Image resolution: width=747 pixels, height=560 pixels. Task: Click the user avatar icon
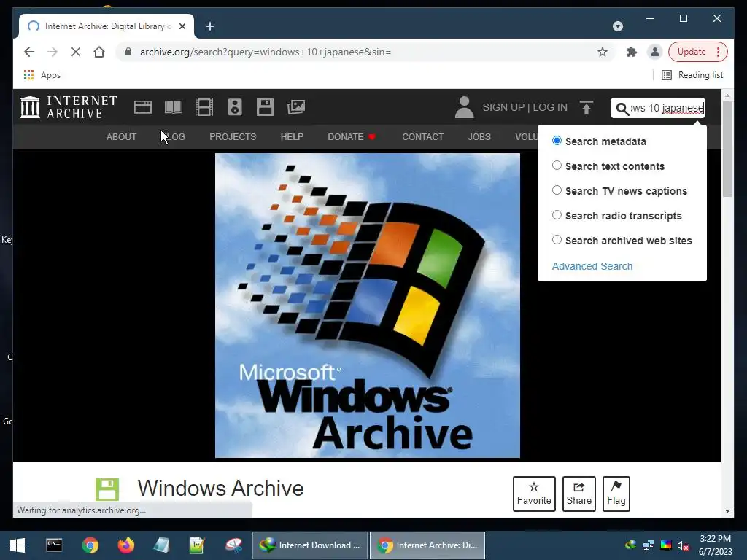pos(464,107)
